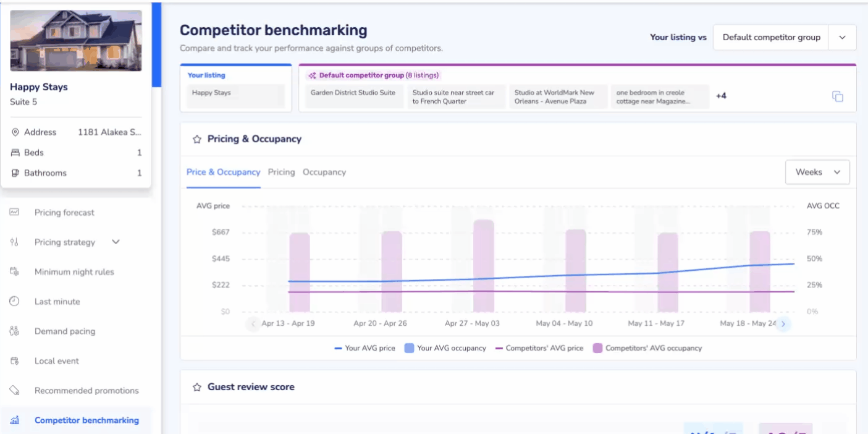Favorite the Guest review score section
The width and height of the screenshot is (868, 434).
point(197,387)
